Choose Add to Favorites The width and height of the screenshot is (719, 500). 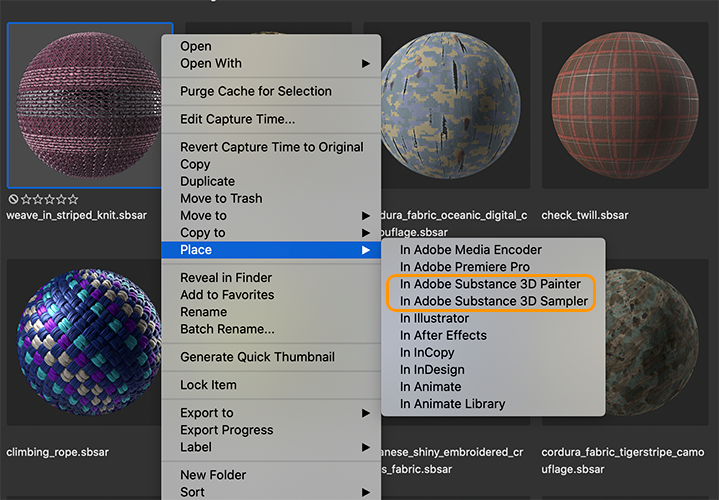[x=271, y=295]
